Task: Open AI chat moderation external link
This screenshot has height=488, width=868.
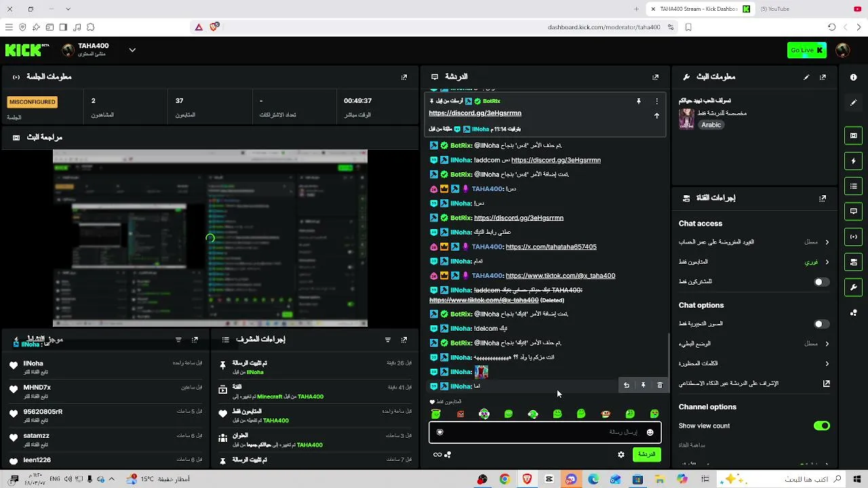Action: (x=827, y=384)
